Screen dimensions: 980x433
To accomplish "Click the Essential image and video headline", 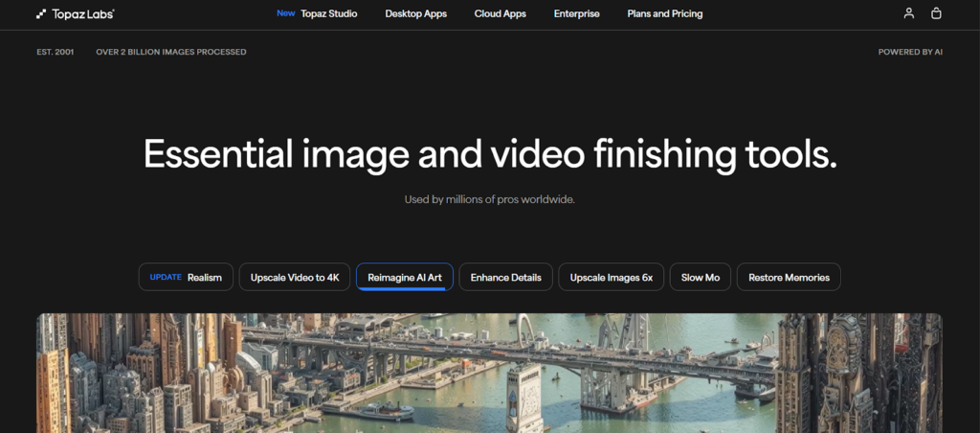I will coord(490,154).
